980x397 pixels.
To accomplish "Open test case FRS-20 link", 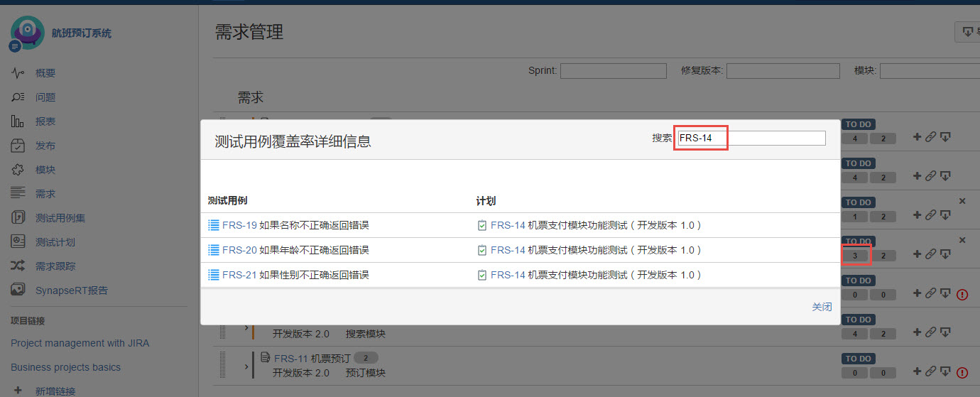I will point(239,250).
